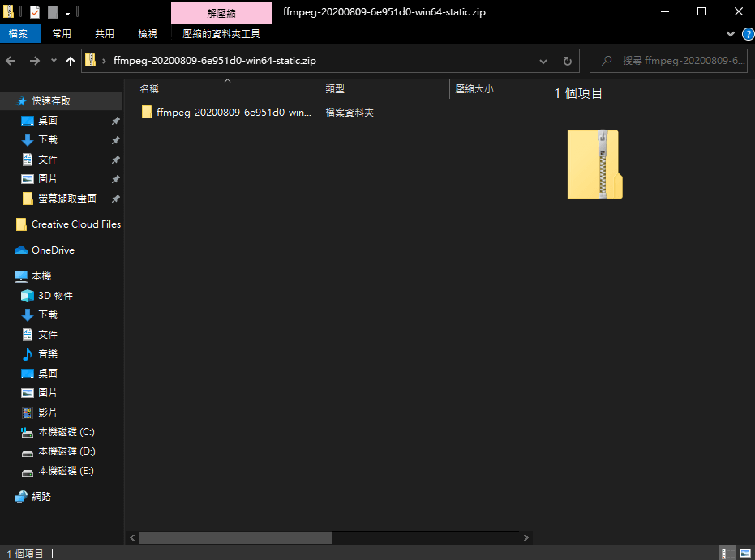Switch to the 常用 ribbon tab
The height and width of the screenshot is (560, 755).
pos(62,34)
